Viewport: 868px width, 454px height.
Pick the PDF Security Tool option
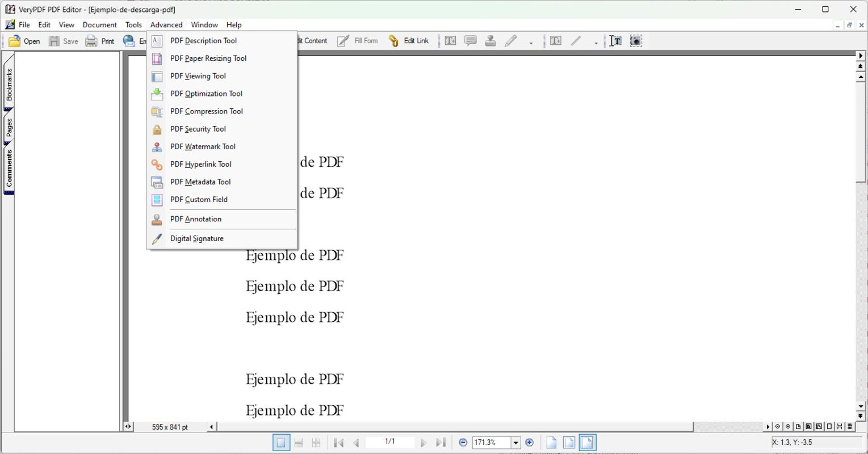click(221, 129)
